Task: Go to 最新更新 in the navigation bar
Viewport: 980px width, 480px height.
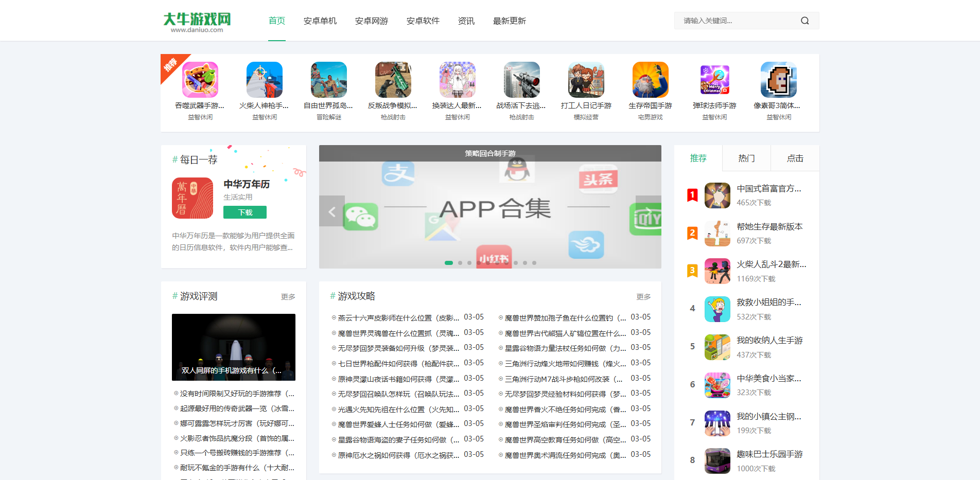Action: tap(510, 21)
